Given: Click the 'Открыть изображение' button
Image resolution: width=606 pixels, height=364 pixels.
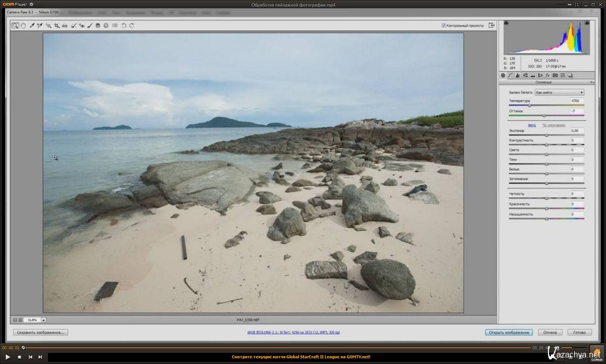Looking at the screenshot, I should [x=509, y=332].
